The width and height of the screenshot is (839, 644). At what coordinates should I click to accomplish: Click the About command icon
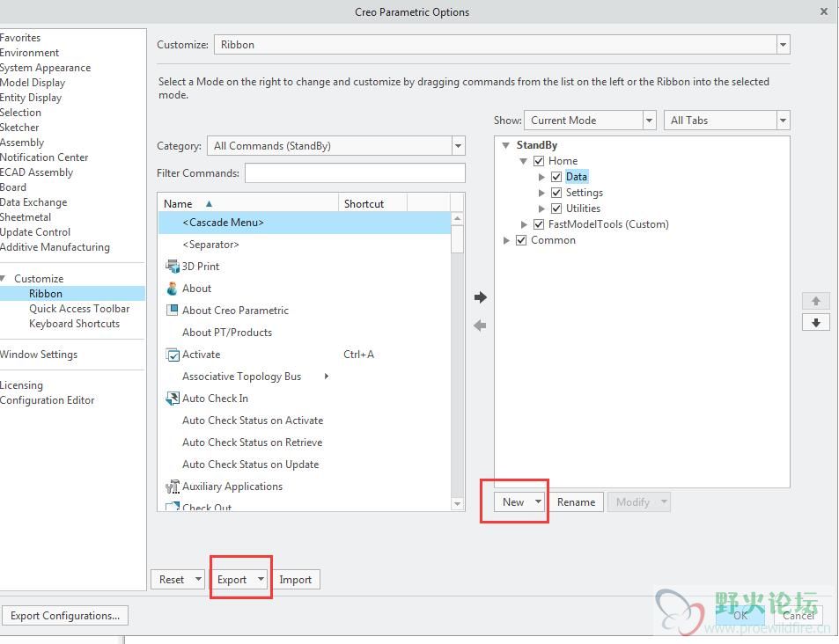pos(173,289)
